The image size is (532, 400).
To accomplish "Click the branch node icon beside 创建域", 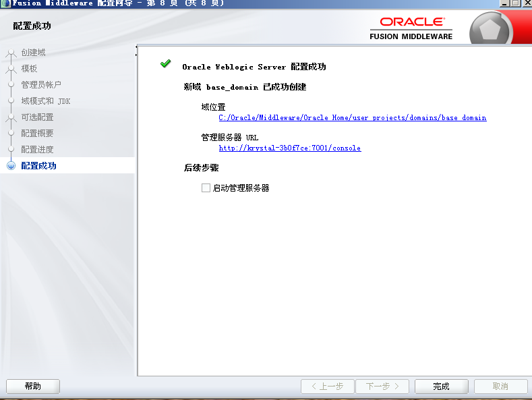I will coord(11,53).
